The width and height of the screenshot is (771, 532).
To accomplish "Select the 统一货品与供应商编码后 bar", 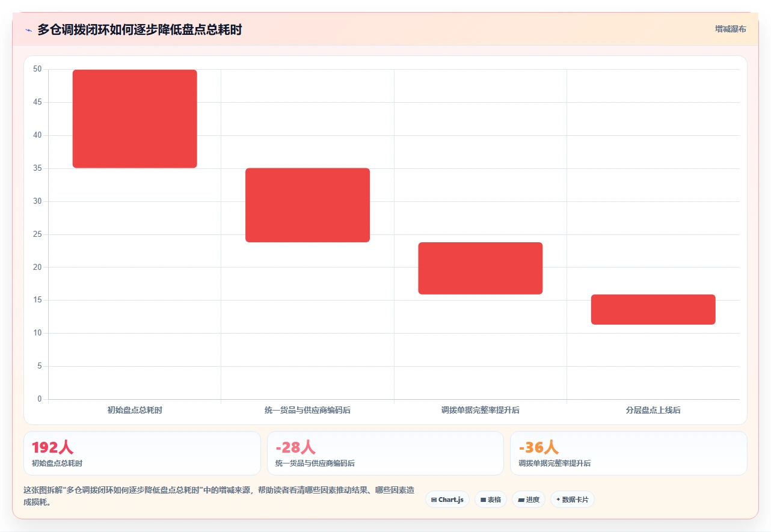I will pyautogui.click(x=307, y=205).
